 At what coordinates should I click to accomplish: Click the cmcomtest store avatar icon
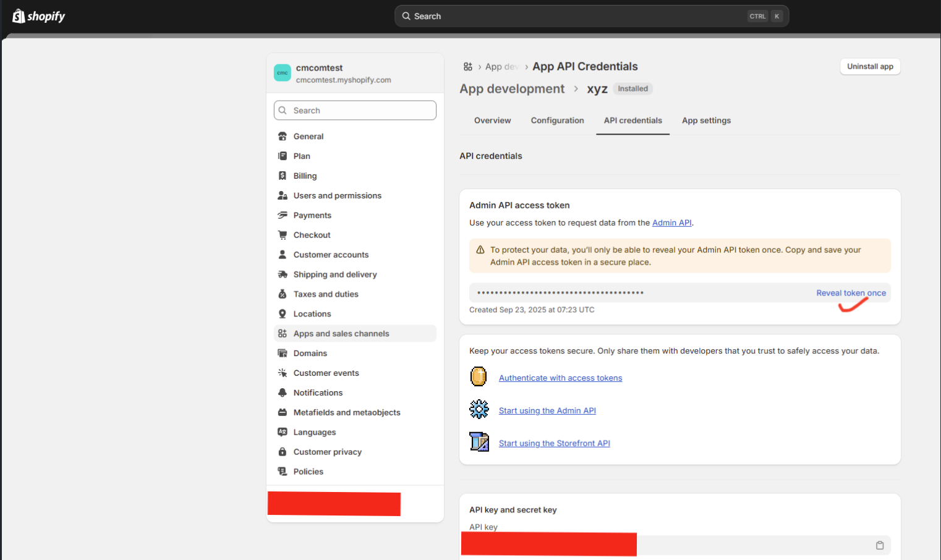pyautogui.click(x=283, y=73)
